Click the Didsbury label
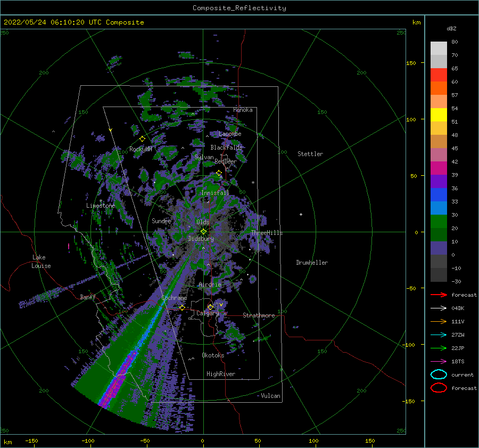 pos(201,239)
